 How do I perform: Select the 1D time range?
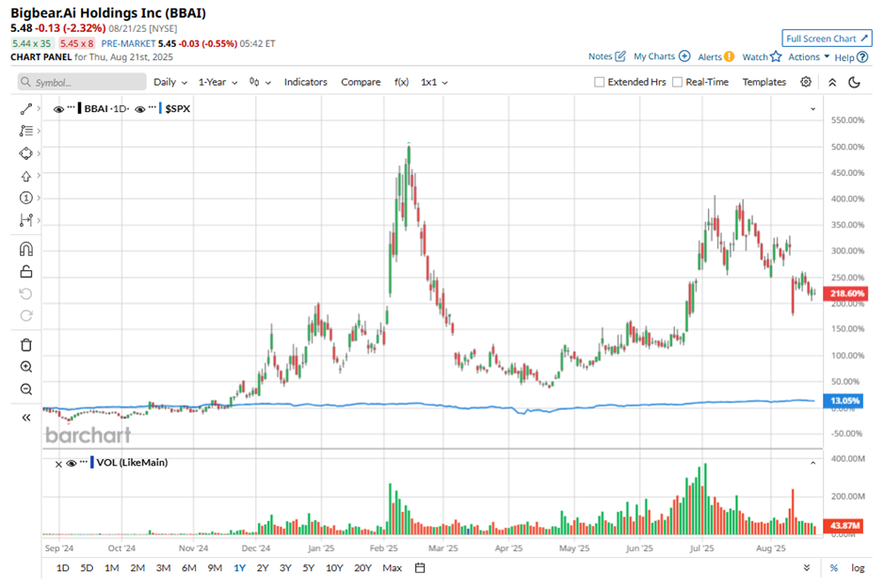coord(63,567)
